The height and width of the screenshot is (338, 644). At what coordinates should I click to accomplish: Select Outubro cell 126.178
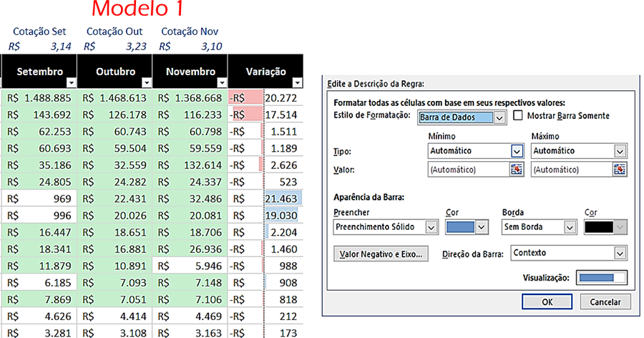(x=114, y=115)
